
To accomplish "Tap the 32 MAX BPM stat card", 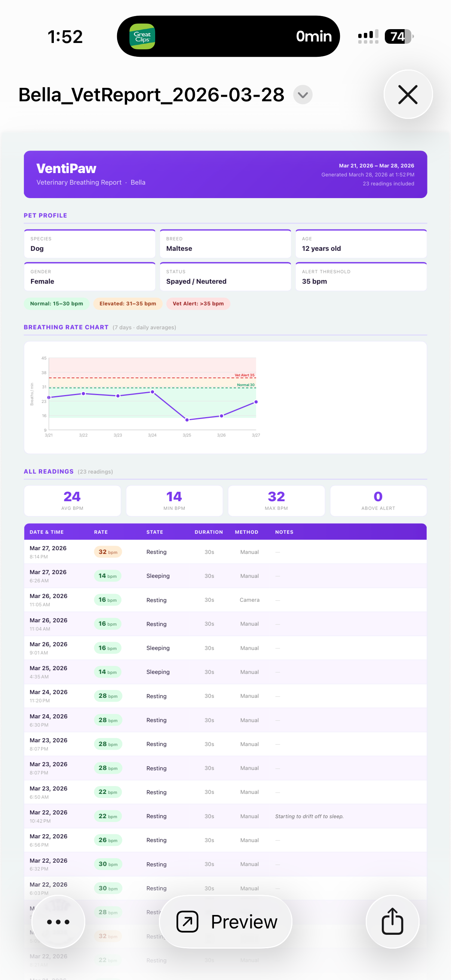I will point(276,501).
